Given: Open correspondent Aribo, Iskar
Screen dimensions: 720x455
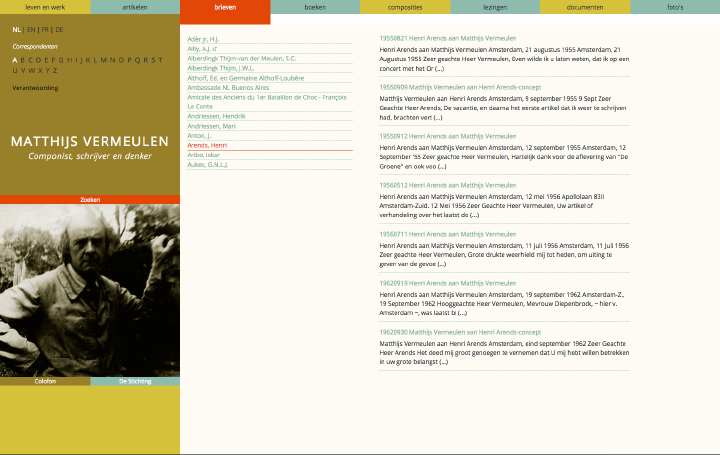Looking at the screenshot, I should [203, 155].
